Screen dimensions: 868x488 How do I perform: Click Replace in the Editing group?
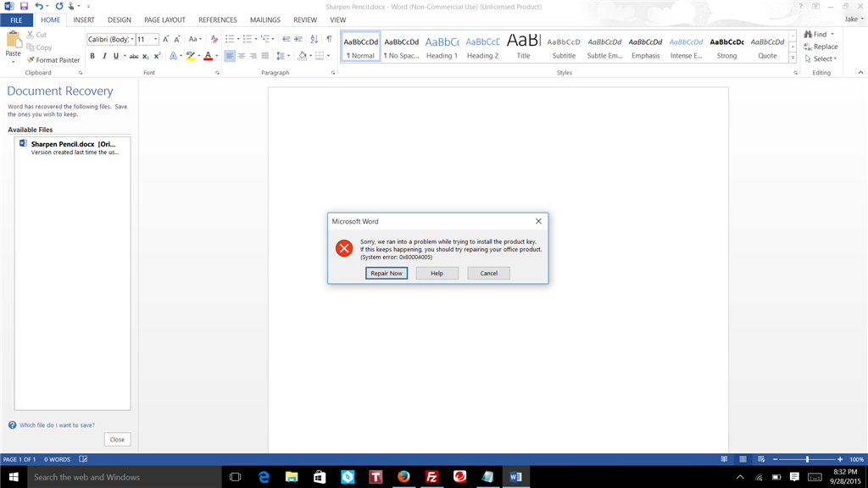pos(821,47)
